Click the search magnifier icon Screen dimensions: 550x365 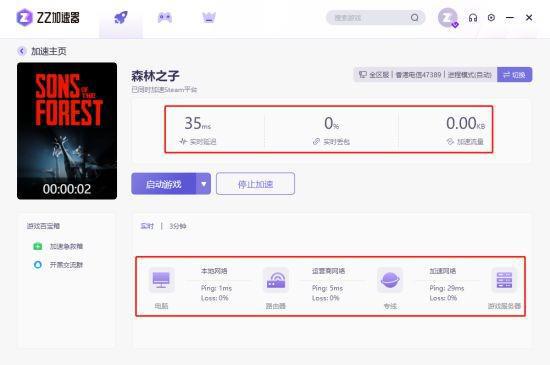415,18
